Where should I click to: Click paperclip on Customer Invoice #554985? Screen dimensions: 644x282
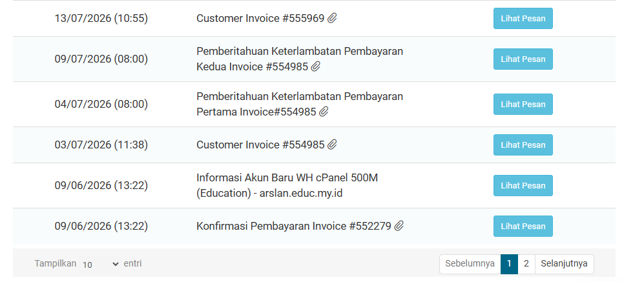[332, 145]
